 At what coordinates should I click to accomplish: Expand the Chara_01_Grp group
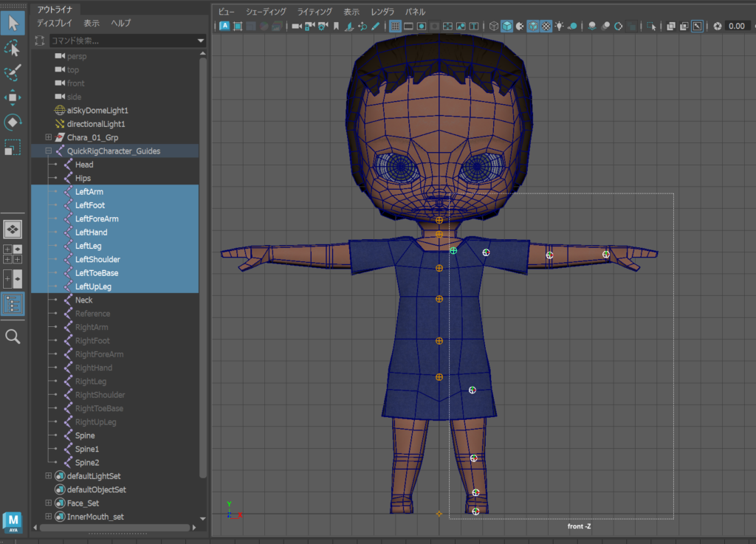click(49, 137)
